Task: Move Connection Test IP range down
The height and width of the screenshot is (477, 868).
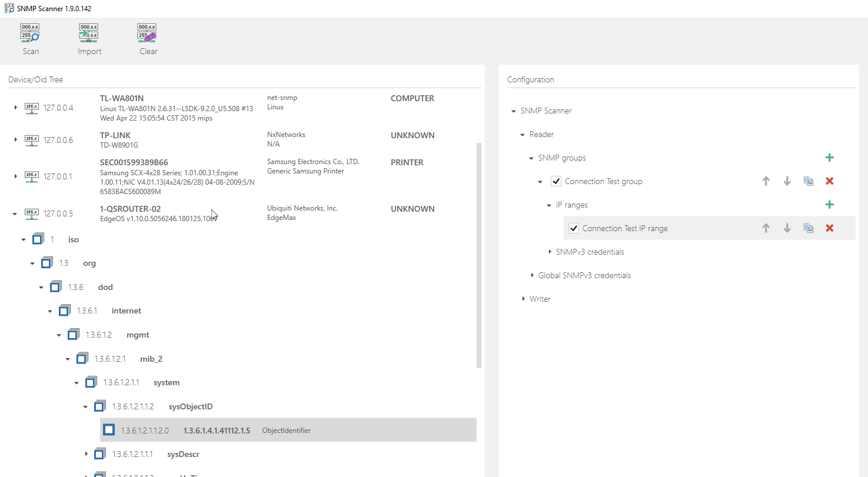Action: pos(787,228)
